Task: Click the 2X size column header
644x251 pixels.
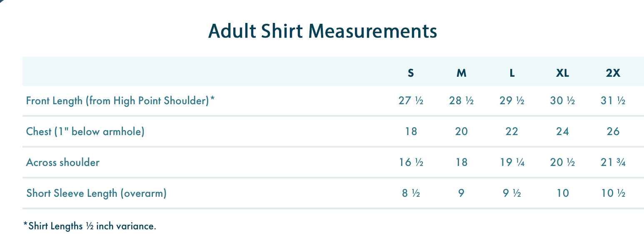Action: [613, 73]
